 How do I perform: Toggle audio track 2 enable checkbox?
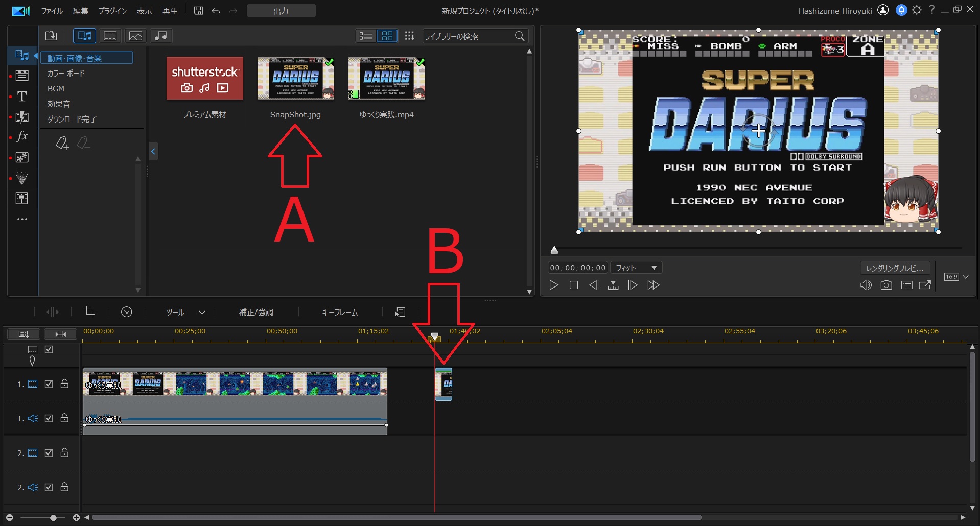tap(49, 487)
